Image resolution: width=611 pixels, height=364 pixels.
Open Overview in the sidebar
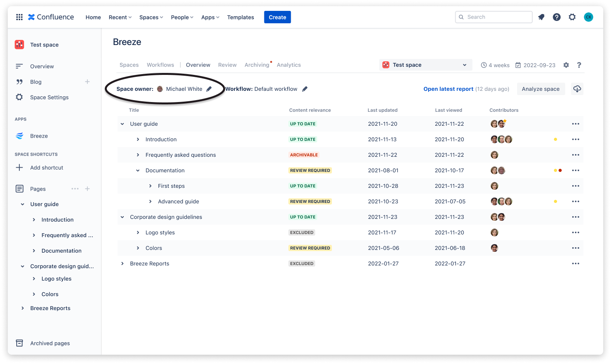pyautogui.click(x=42, y=66)
